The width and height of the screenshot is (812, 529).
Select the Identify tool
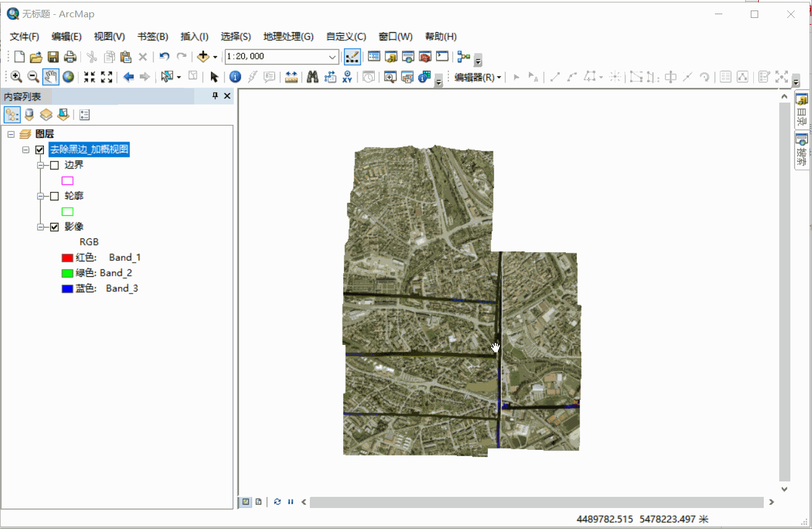click(x=235, y=77)
